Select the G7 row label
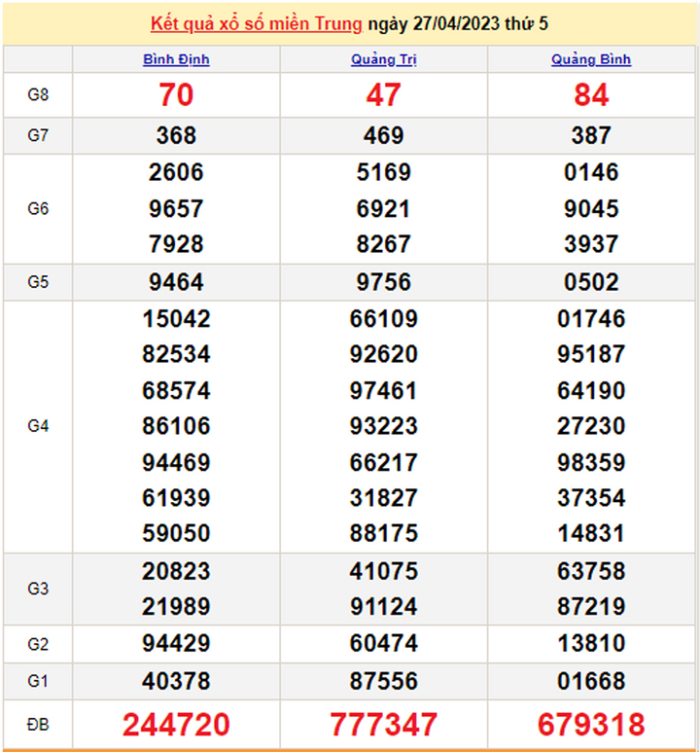This screenshot has width=700, height=752. (38, 136)
